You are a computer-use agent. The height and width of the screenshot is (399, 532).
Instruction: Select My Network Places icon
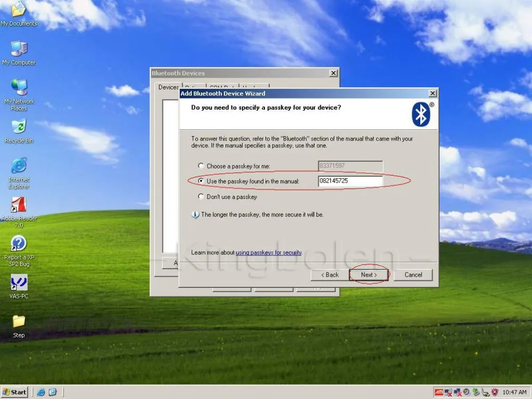pos(19,95)
